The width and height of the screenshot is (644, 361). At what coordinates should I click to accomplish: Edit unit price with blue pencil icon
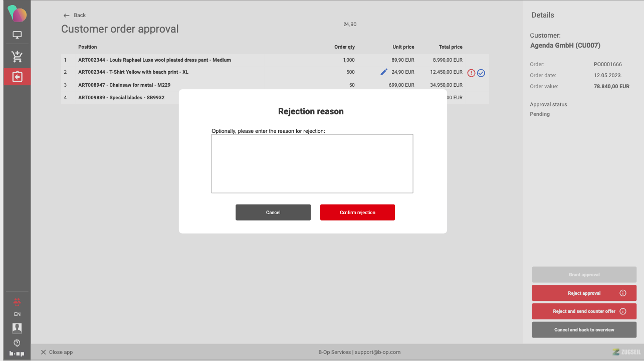pyautogui.click(x=384, y=72)
